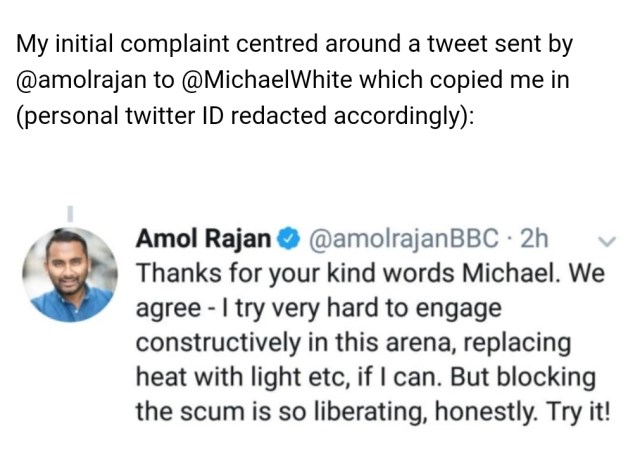Click the "Amol Rajan" display name
640x455 pixels.
coord(203,240)
